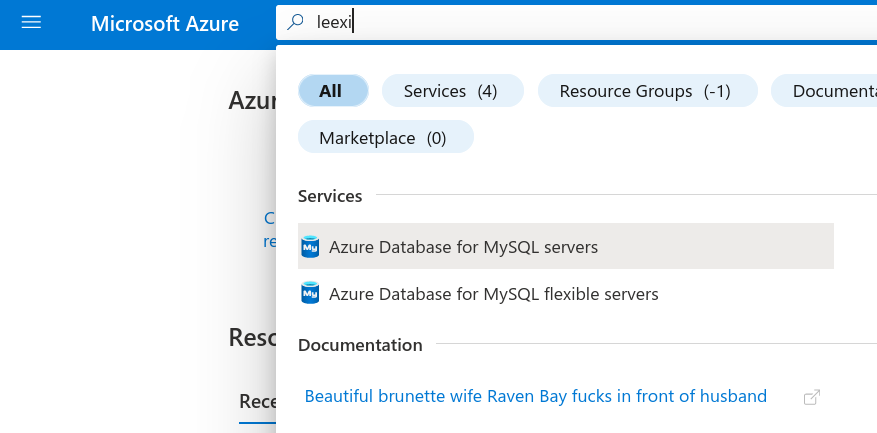
Task: Filter results by Documentation pill
Action: coord(824,91)
